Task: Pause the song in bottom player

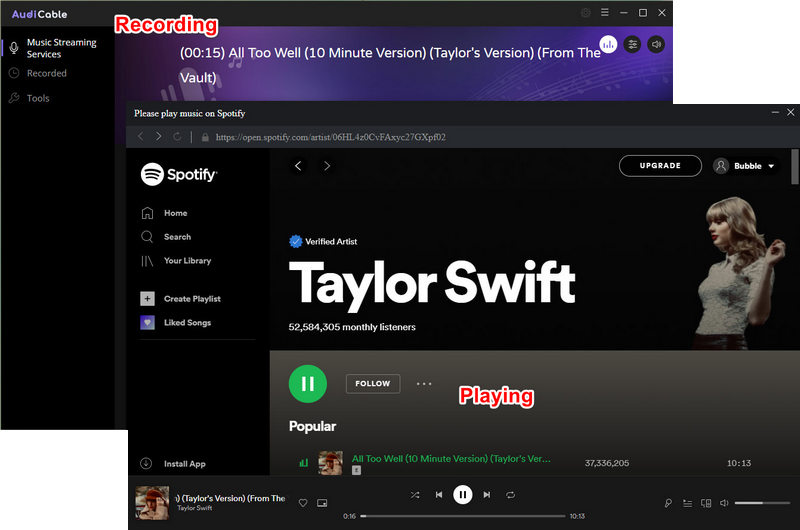Action: point(463,494)
